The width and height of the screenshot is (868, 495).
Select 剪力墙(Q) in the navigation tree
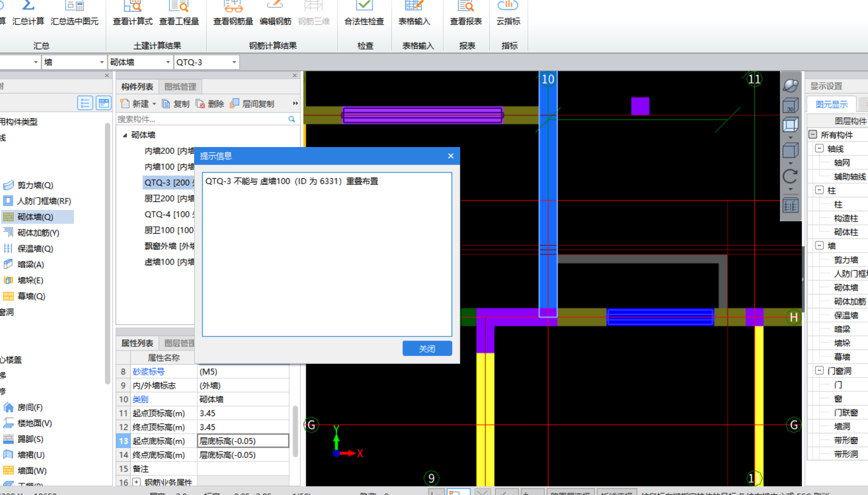coord(29,185)
